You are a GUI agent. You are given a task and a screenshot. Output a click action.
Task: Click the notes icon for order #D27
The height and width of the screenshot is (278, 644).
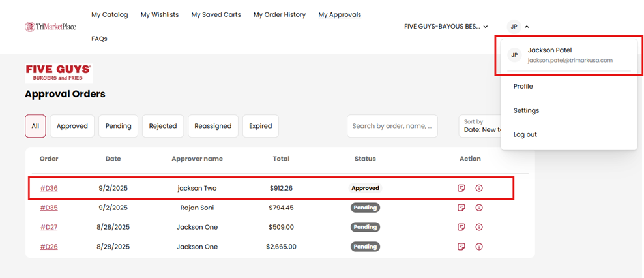(x=461, y=227)
